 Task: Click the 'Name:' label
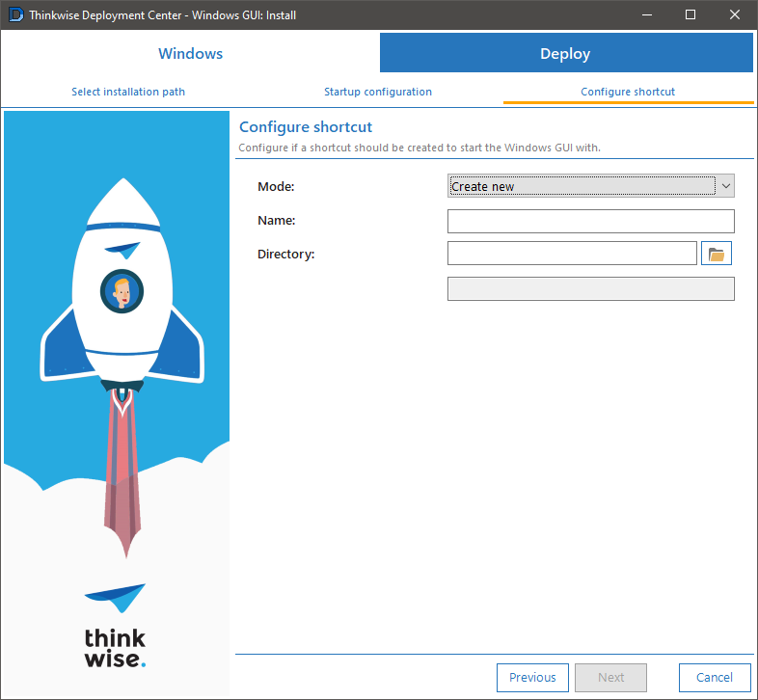coord(277,221)
